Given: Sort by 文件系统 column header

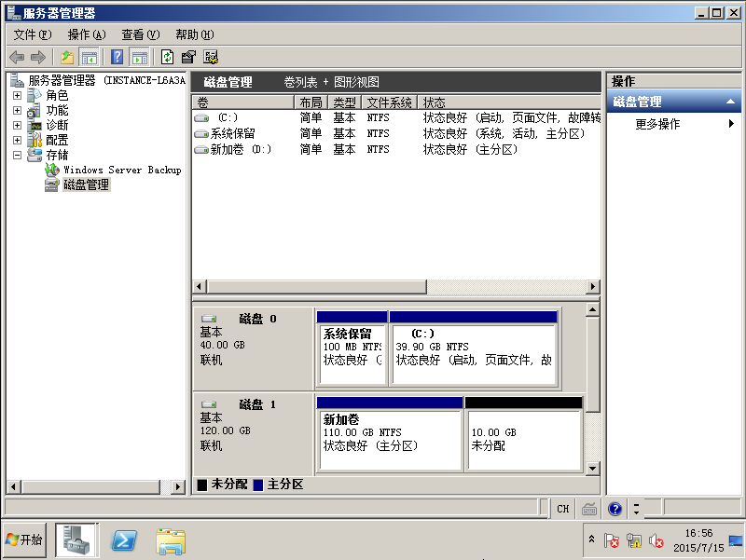Looking at the screenshot, I should (x=389, y=102).
